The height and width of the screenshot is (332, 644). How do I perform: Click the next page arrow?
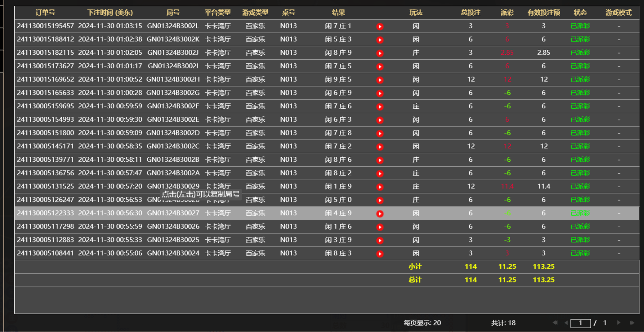click(x=619, y=323)
